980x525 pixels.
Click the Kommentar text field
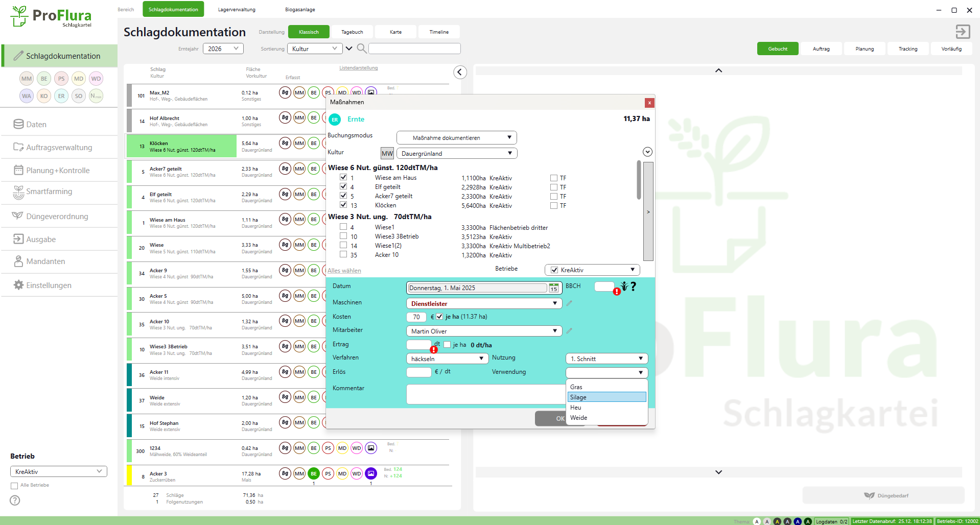[x=485, y=394]
